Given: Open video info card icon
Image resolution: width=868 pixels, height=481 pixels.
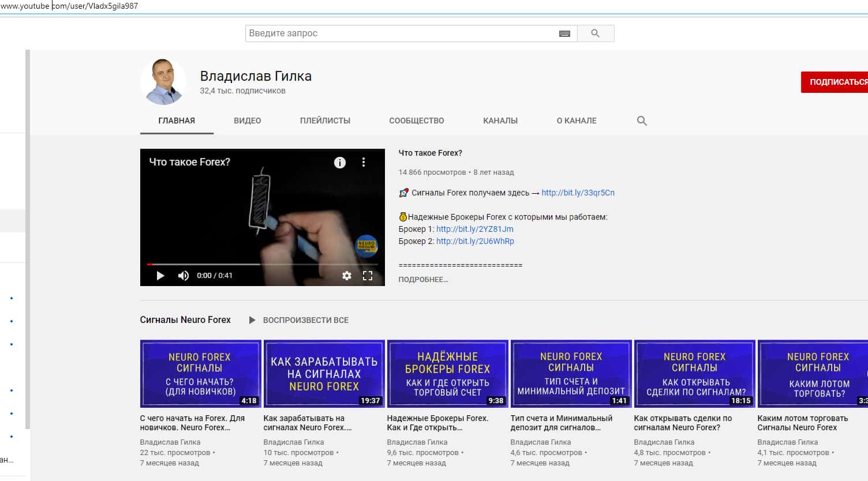Looking at the screenshot, I should [340, 163].
